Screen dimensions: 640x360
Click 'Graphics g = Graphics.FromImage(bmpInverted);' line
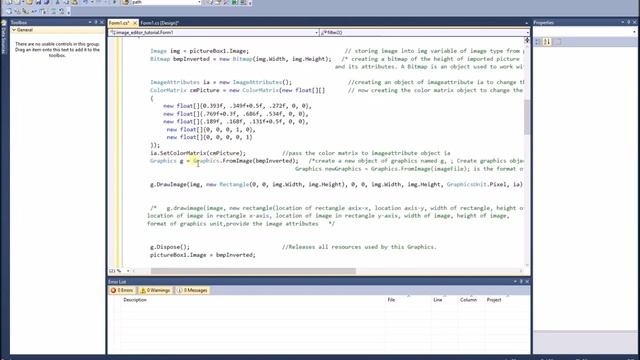(224, 161)
